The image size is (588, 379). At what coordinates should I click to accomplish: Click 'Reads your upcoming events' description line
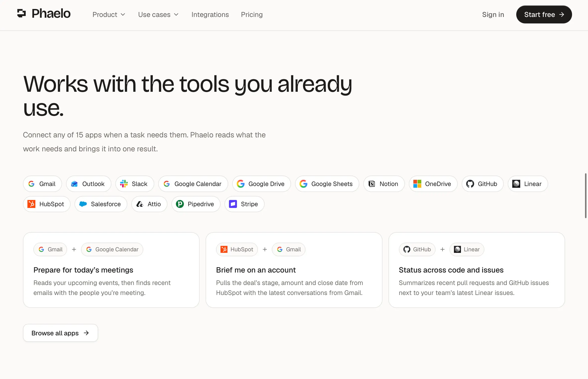102,283
